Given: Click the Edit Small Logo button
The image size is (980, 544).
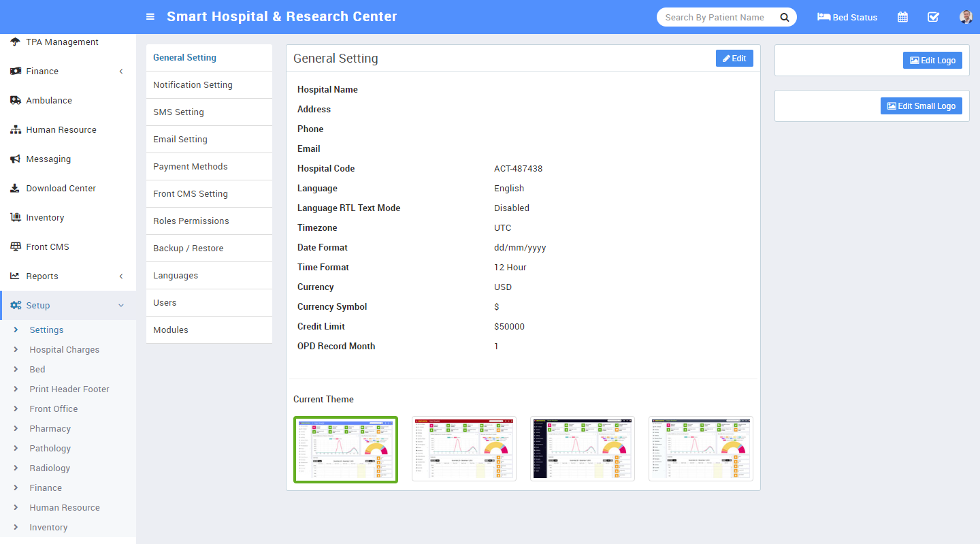Looking at the screenshot, I should tap(921, 106).
